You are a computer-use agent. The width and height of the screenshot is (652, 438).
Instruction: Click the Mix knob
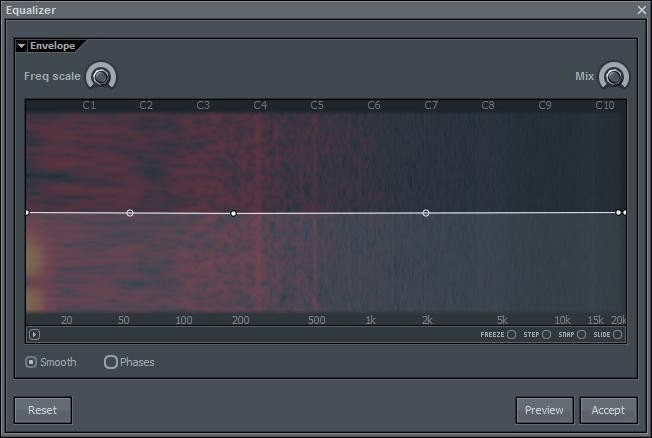614,76
